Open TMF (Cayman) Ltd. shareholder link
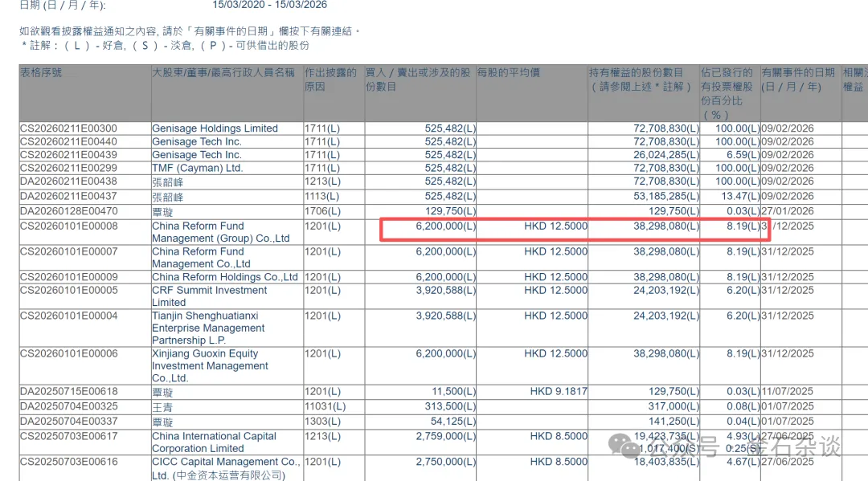The image size is (868, 481). point(198,168)
